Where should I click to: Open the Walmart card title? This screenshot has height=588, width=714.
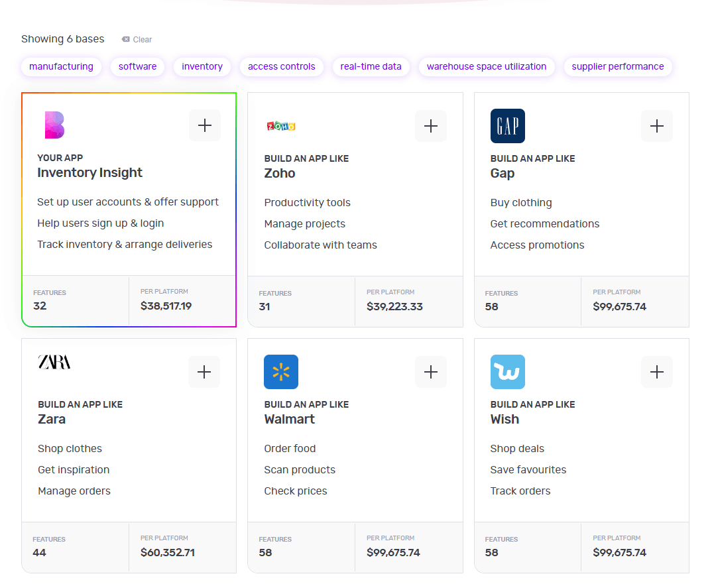pyautogui.click(x=289, y=419)
